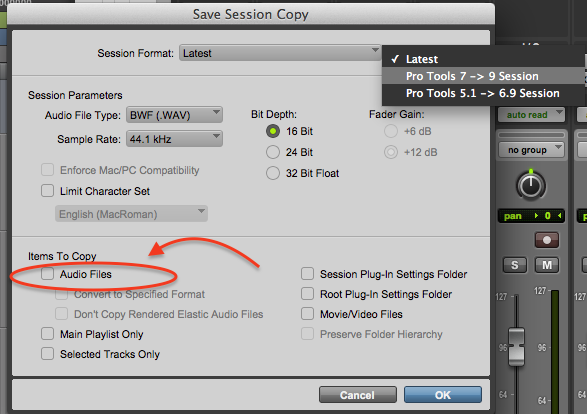Select Pro Tools 5.1 -> 6.9 Session
587x414 pixels.
tap(483, 93)
